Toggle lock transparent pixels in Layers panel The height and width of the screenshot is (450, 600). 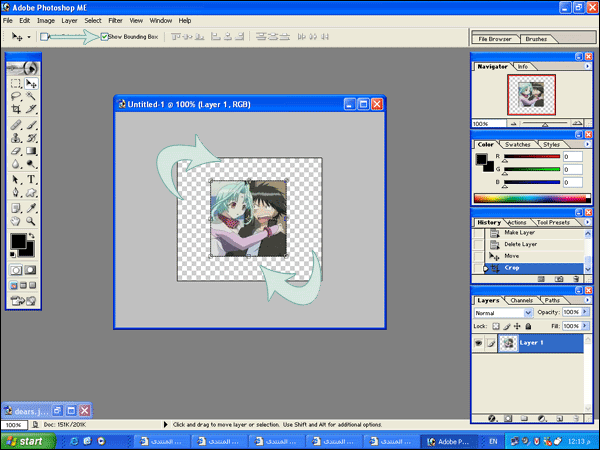coord(496,326)
